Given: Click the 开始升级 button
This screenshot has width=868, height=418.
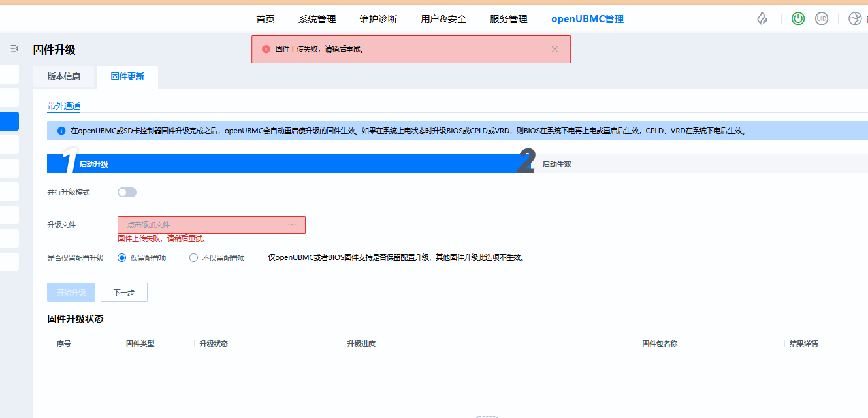Looking at the screenshot, I should tap(71, 293).
